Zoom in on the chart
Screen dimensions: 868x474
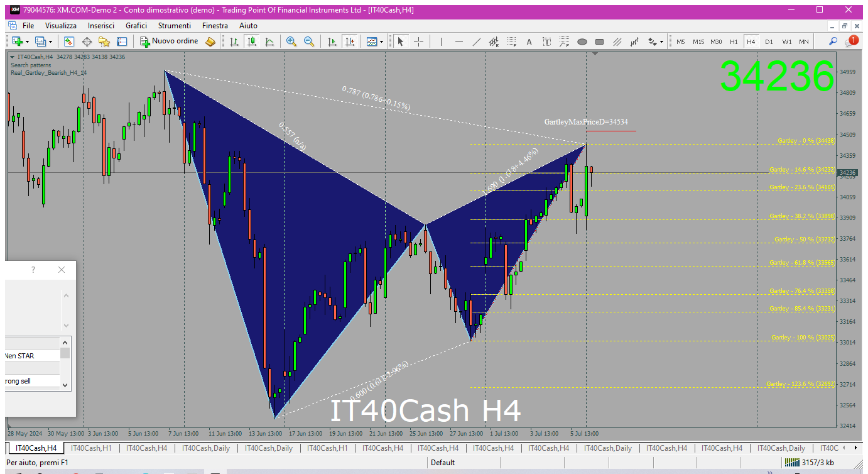291,41
